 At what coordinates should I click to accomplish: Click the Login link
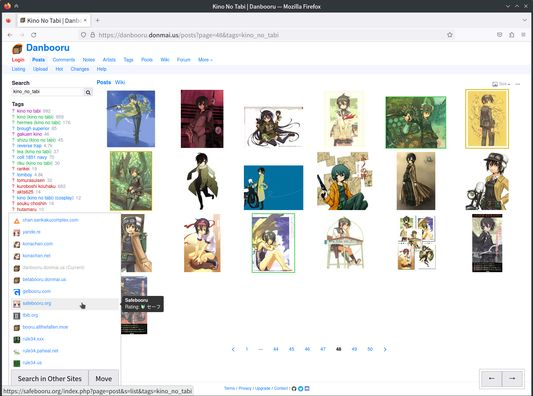click(18, 59)
